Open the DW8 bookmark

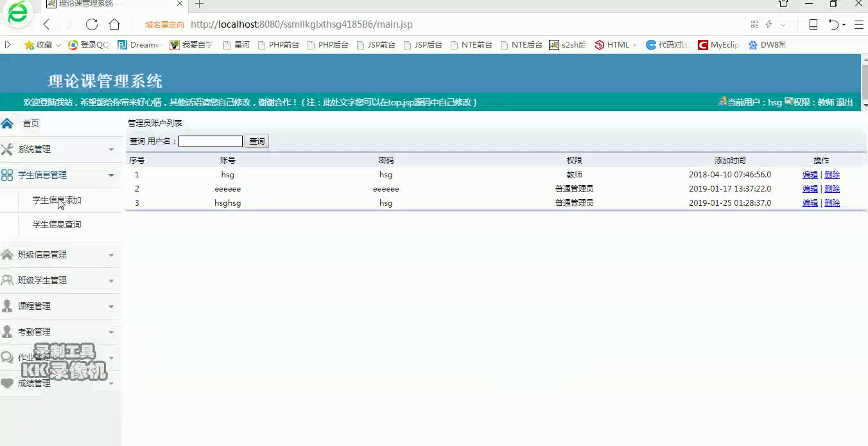click(x=767, y=45)
